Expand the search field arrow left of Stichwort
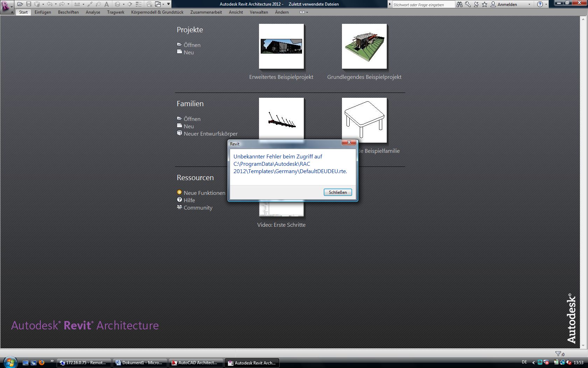 click(390, 4)
